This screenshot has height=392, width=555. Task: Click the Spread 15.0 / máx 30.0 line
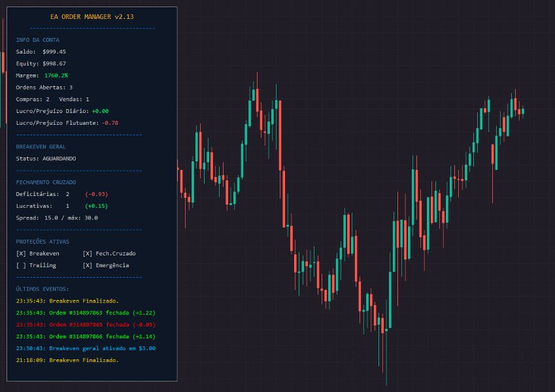[57, 218]
